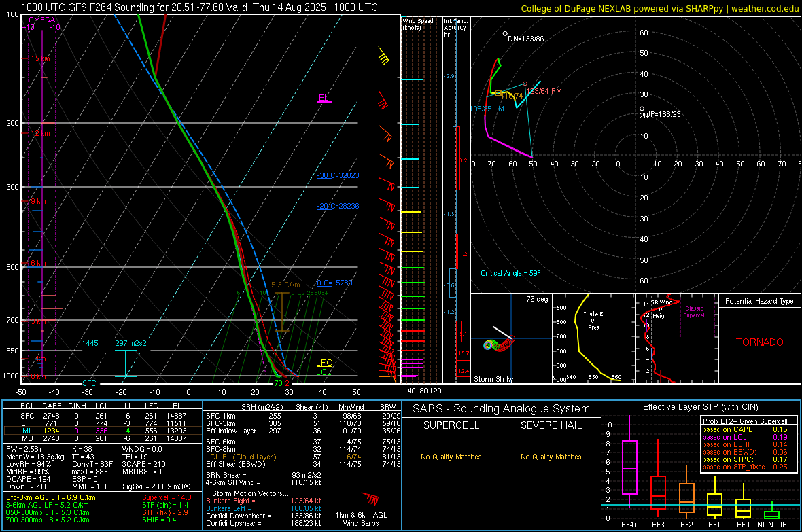Screen dimensions: 802x532
Task: Click the ConvT = 83F value
Action: pos(92,465)
